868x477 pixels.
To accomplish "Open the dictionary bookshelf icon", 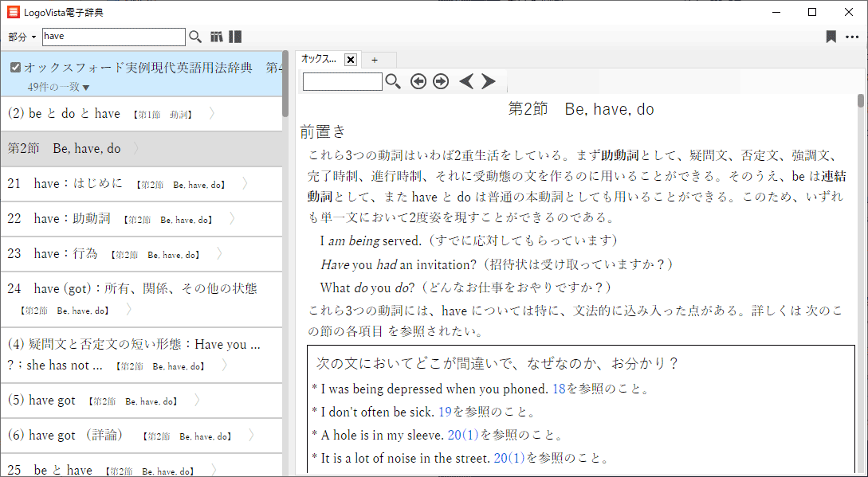I will tap(216, 37).
